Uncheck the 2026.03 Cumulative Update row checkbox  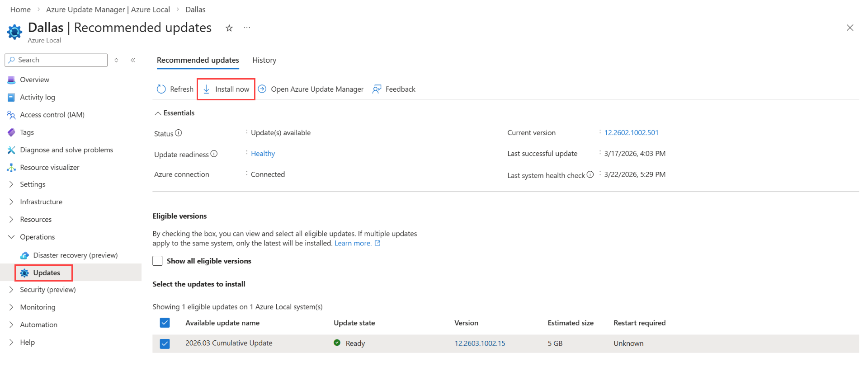click(165, 344)
